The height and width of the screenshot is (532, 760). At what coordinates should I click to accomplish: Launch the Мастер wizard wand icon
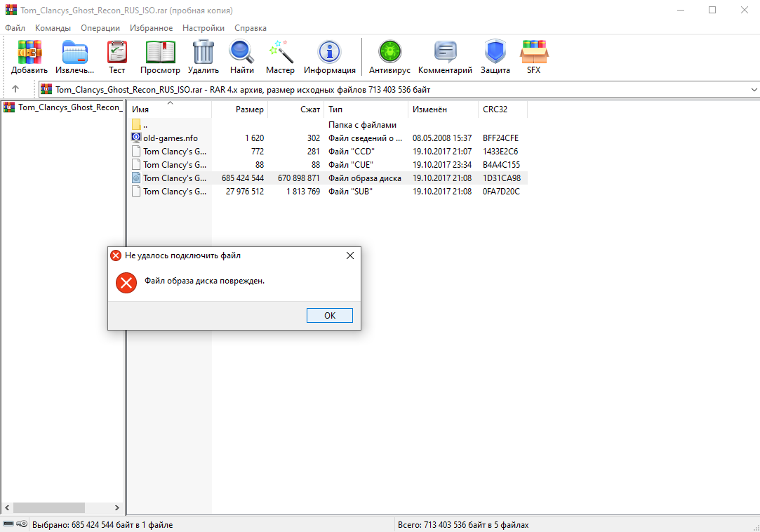(280, 52)
